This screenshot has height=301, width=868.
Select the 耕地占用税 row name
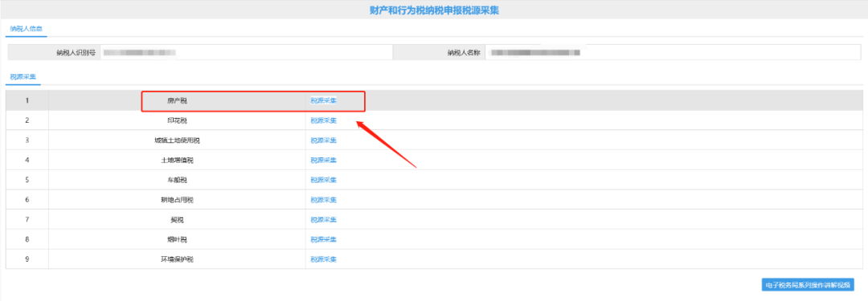coord(177,200)
